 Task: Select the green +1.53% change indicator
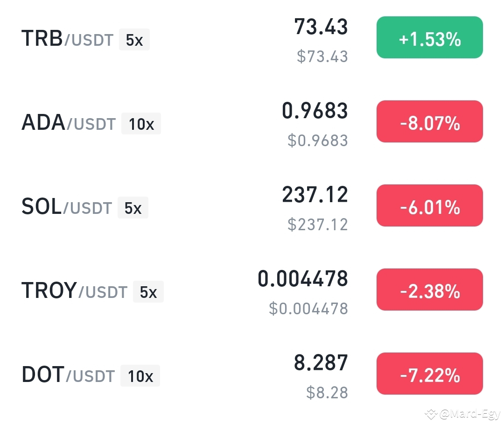pos(429,37)
